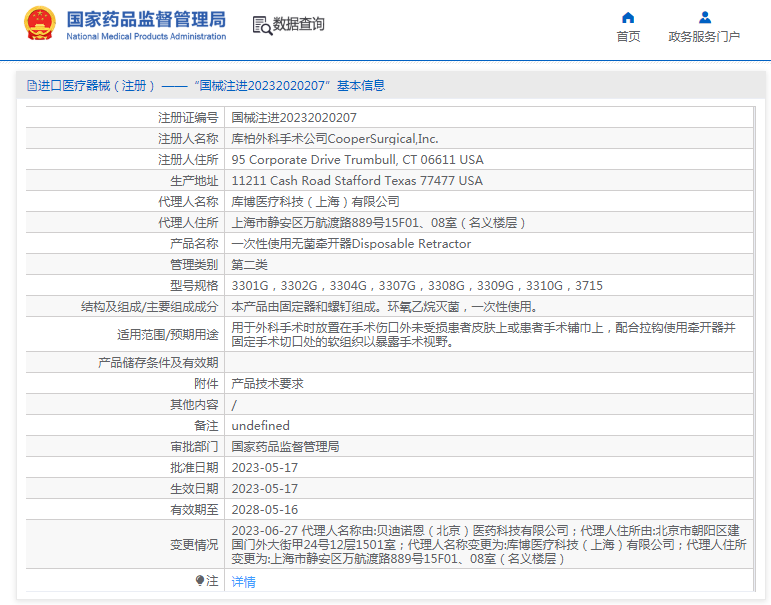This screenshot has width=771, height=605.
Task: Select model specs 3301G,3302G list
Action: click(417, 286)
